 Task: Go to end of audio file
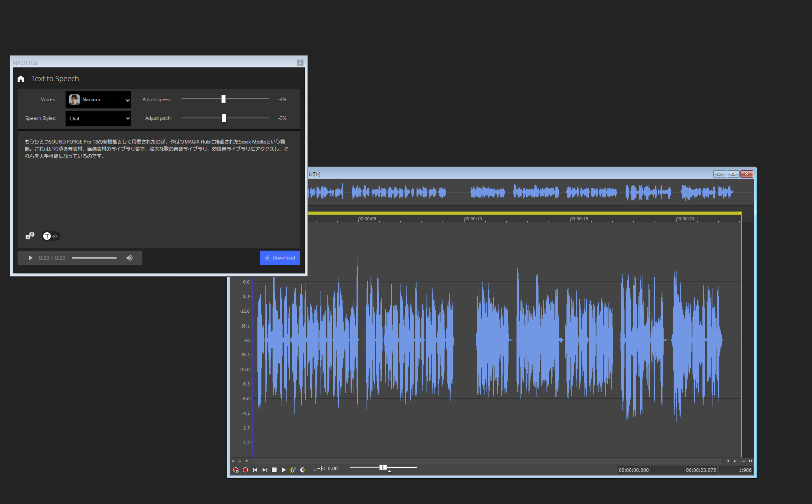click(265, 470)
